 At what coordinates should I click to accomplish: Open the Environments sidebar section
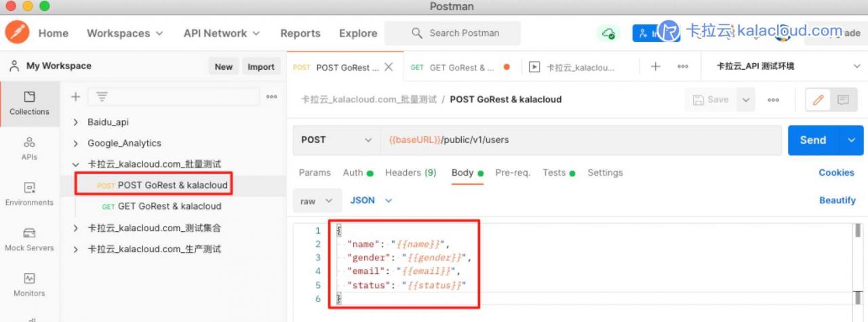(29, 194)
